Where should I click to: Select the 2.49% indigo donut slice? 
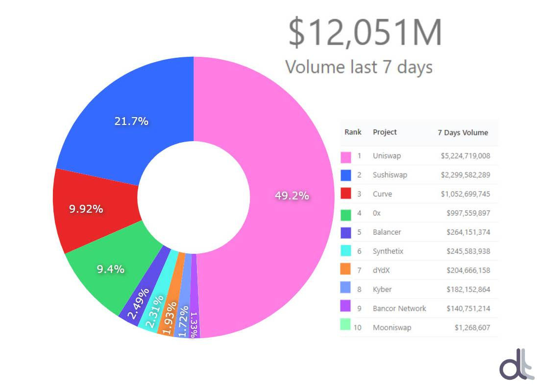coord(145,287)
